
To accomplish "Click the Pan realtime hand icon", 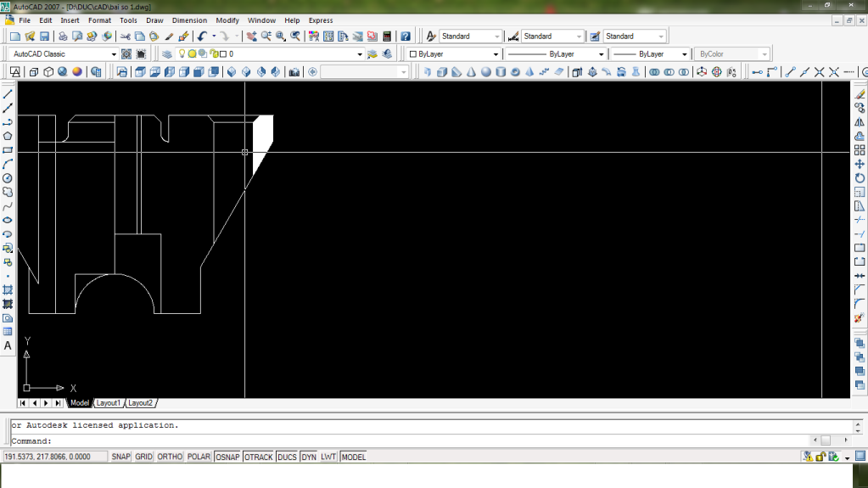I will click(251, 36).
